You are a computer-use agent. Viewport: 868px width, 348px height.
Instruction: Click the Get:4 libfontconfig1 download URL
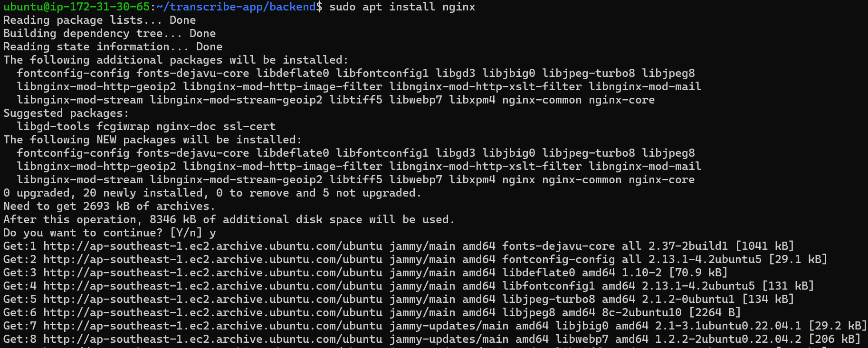pyautogui.click(x=213, y=286)
